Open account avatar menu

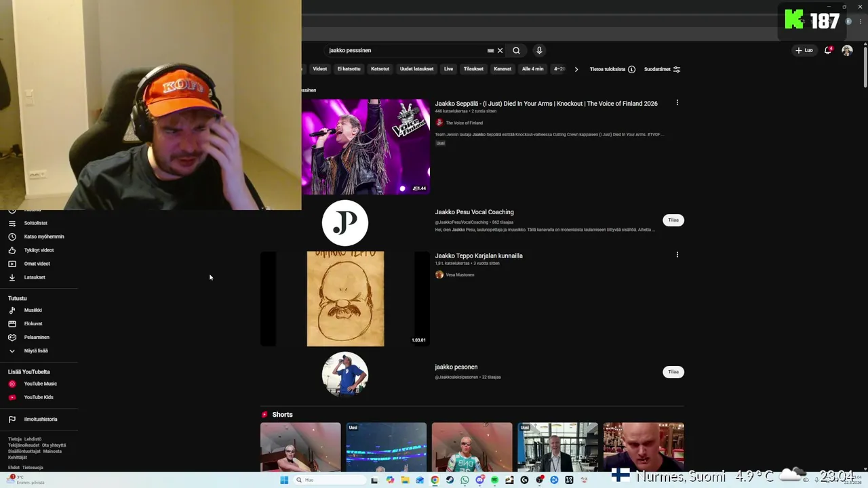point(847,50)
